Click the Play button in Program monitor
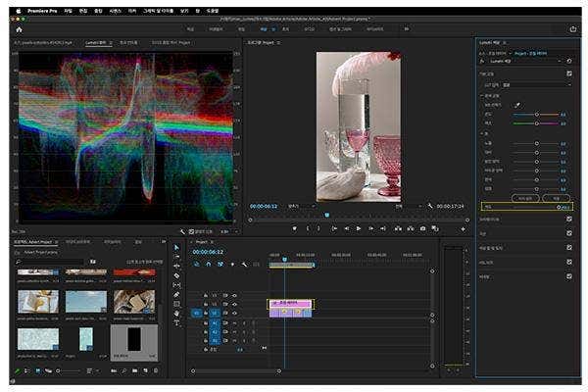This screenshot has height=392, width=588. [x=359, y=228]
